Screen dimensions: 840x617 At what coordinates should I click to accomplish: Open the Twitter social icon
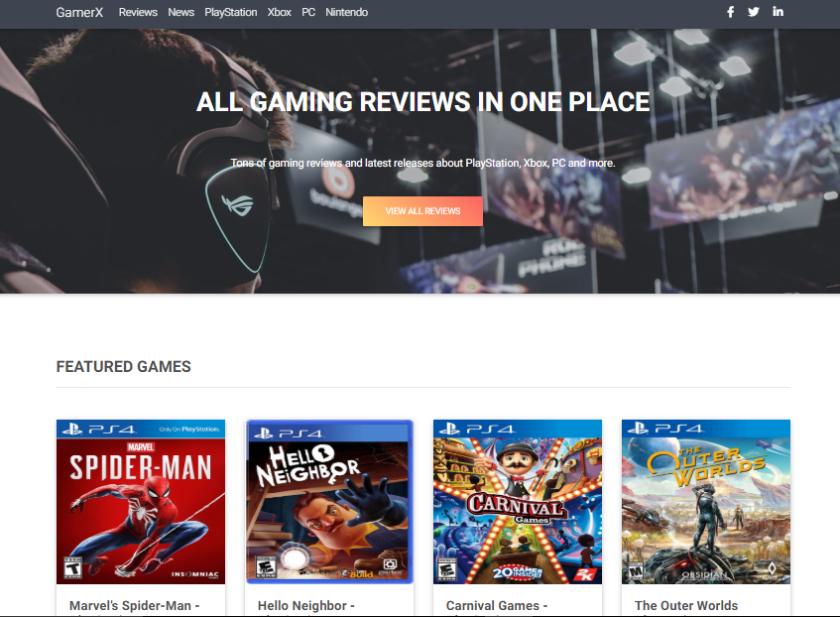(x=753, y=12)
